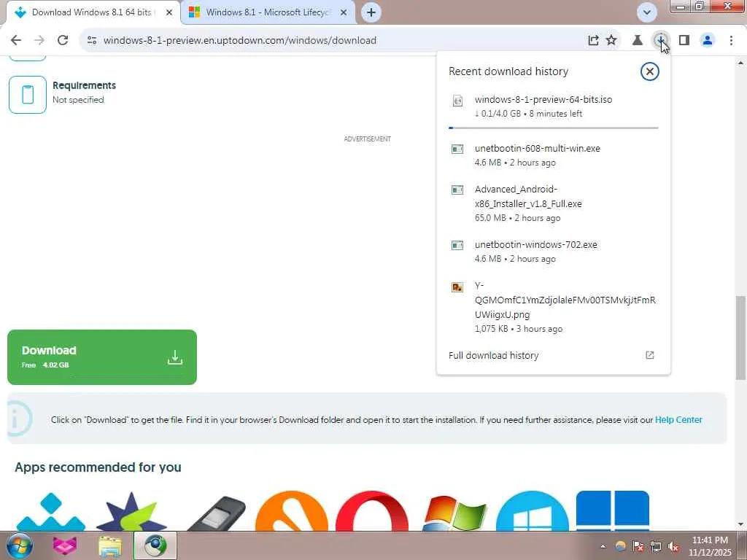Open unetbootin-windows-702.exe download entry

click(x=554, y=252)
